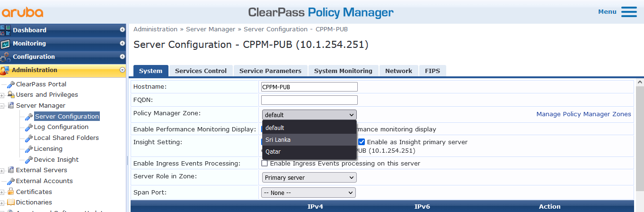Click the External Accounts wrench icon
644x212 pixels.
tap(11, 181)
